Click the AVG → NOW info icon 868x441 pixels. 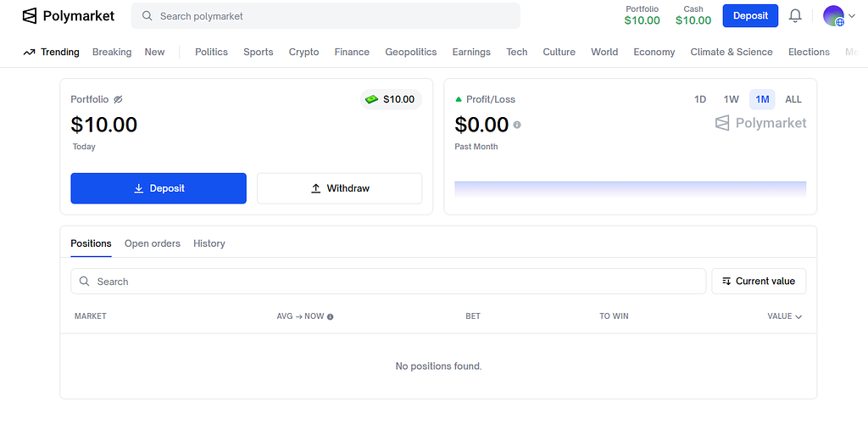[x=331, y=316]
